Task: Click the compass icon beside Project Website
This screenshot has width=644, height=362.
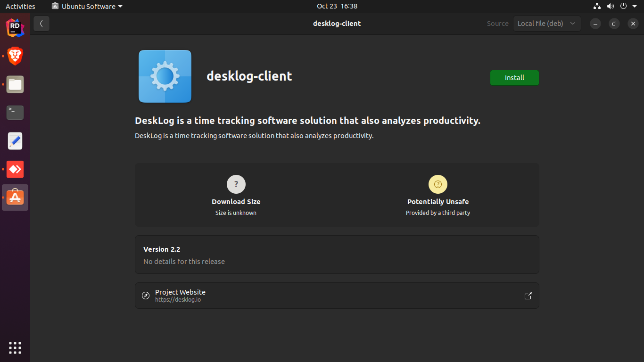Action: 146,296
